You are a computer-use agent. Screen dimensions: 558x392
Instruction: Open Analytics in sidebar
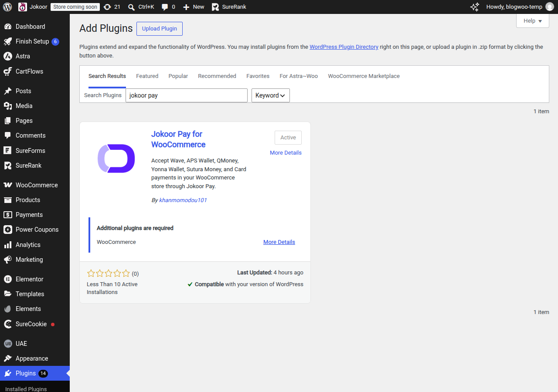pos(35,245)
